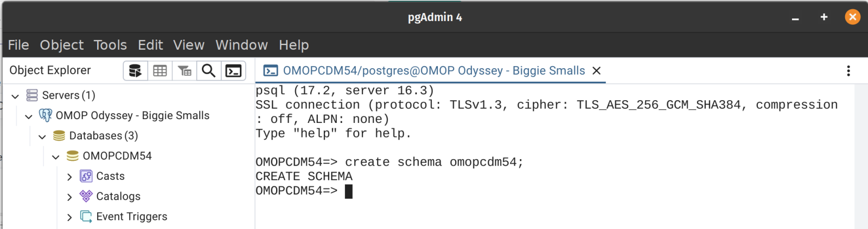Click the Casts node icon
The image size is (868, 229).
click(86, 176)
